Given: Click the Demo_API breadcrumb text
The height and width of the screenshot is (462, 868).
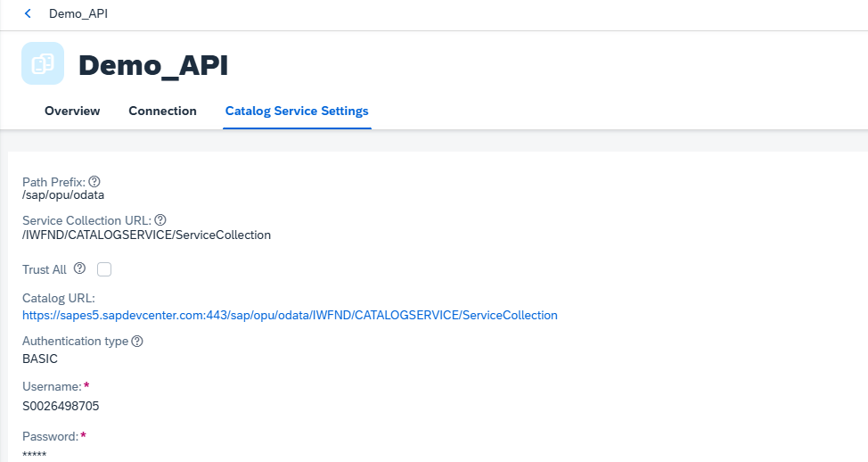Looking at the screenshot, I should click(78, 14).
